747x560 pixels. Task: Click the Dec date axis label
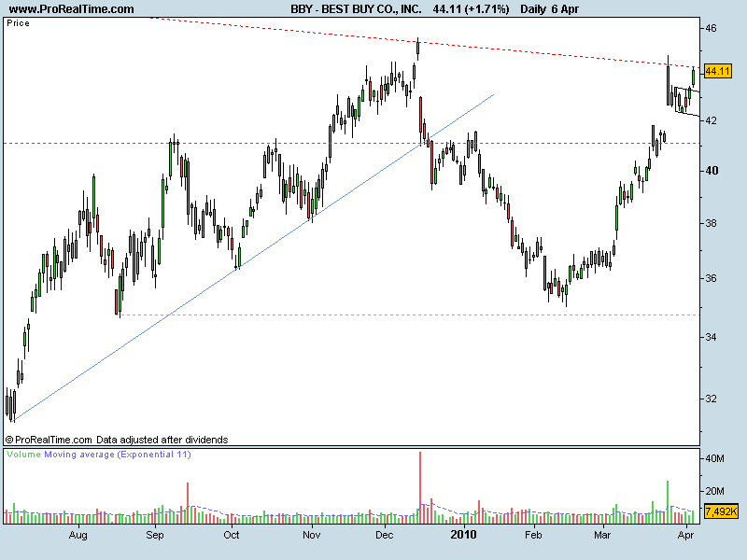click(x=385, y=535)
